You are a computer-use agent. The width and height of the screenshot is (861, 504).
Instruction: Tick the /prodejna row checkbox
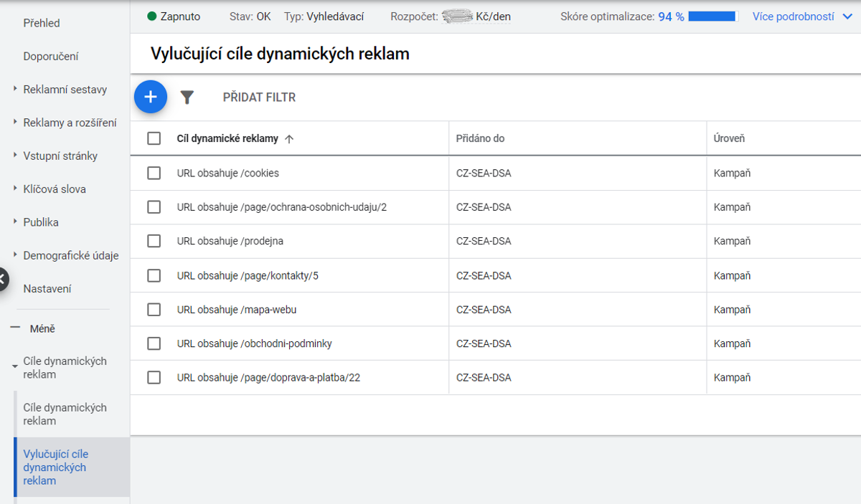[154, 241]
